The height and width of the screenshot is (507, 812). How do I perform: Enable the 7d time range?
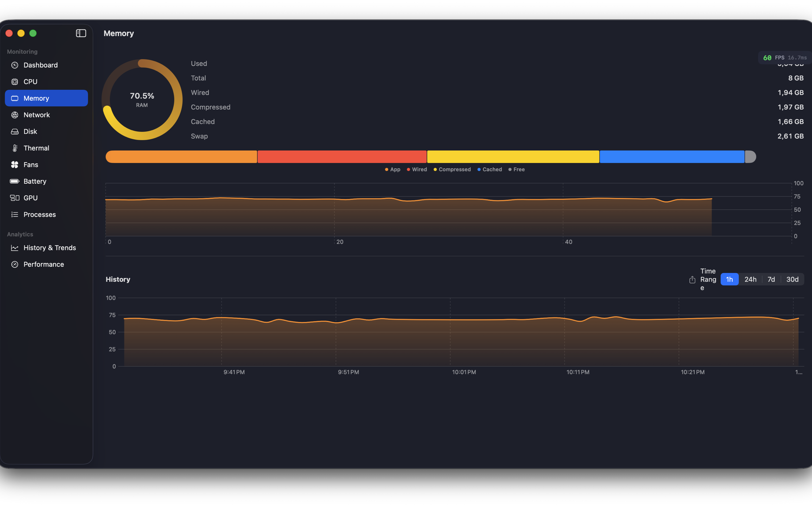(771, 279)
